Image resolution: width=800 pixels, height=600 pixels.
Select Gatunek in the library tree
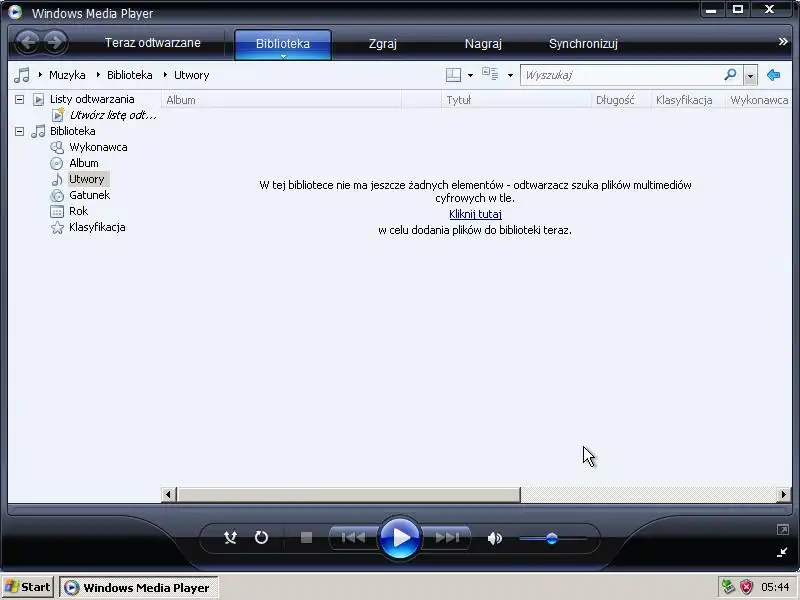point(89,195)
